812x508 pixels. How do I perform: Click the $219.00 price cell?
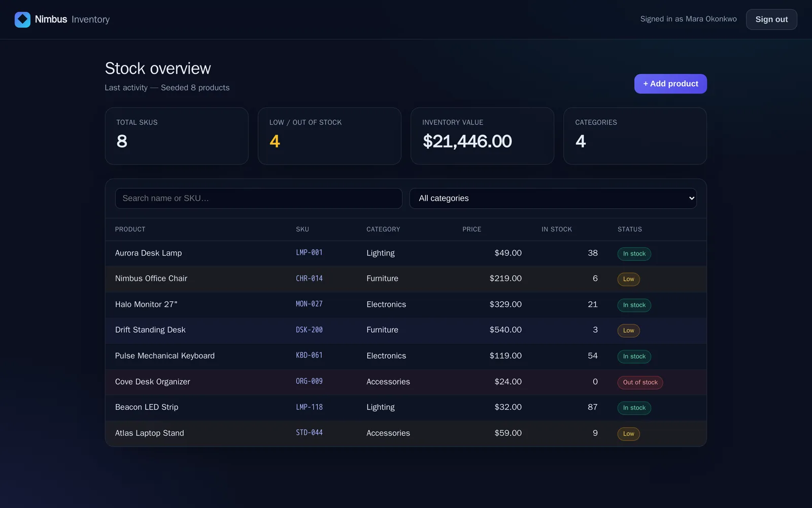[505, 278]
